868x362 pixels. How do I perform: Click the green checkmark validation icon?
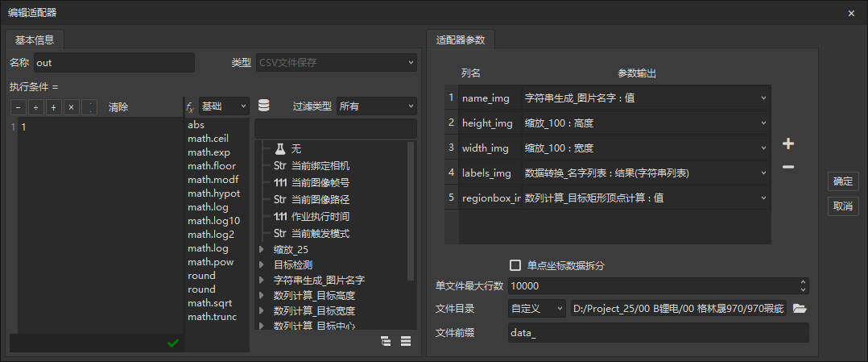point(172,343)
